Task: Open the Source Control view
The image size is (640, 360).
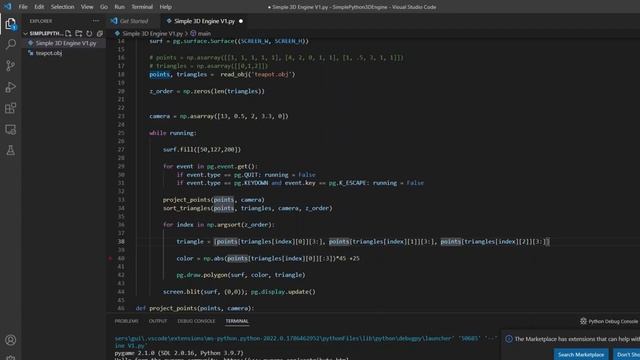Action: [x=11, y=65]
